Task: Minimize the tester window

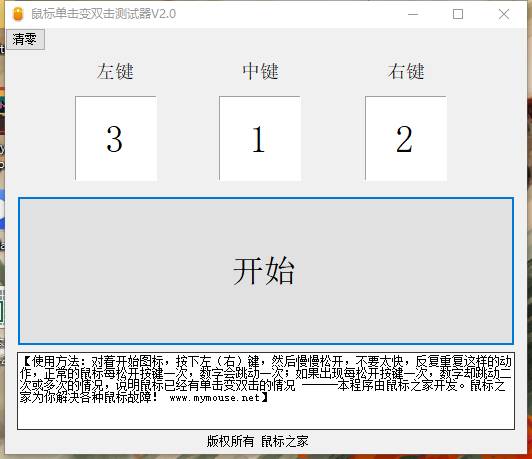Action: 413,14
